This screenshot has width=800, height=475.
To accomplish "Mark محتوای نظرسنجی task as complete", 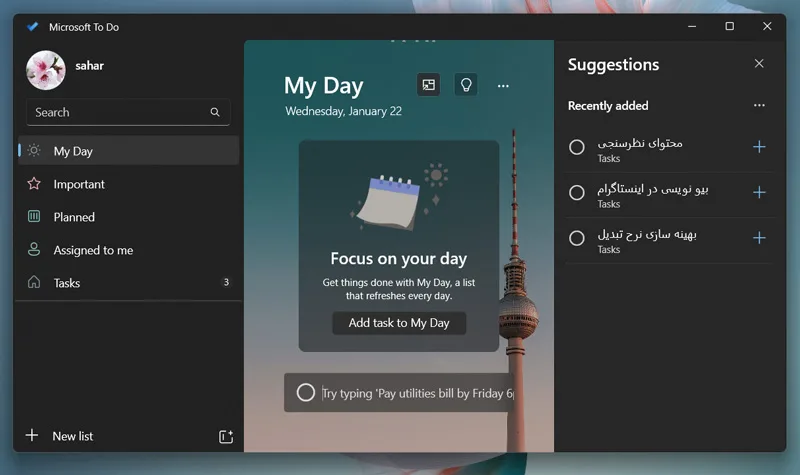I will click(x=577, y=147).
